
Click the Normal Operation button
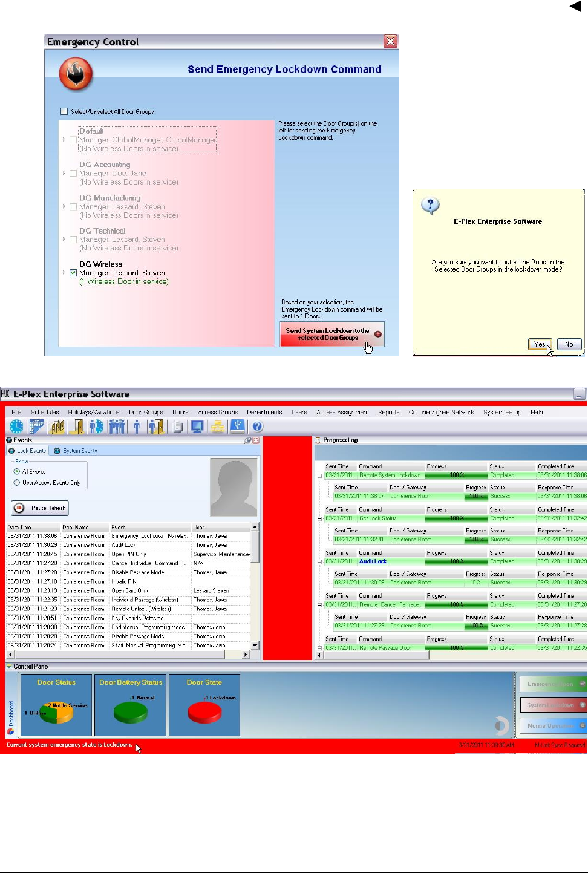pos(553,725)
